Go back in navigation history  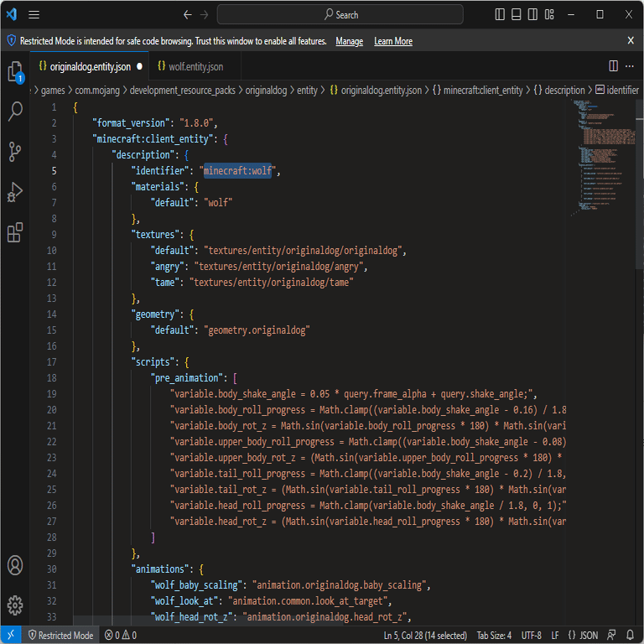[x=187, y=15]
